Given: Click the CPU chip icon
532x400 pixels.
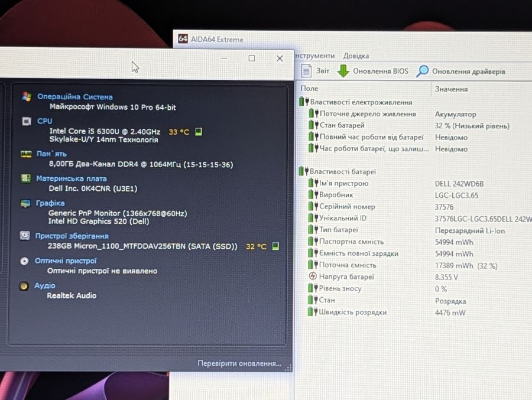Looking at the screenshot, I should click(27, 121).
